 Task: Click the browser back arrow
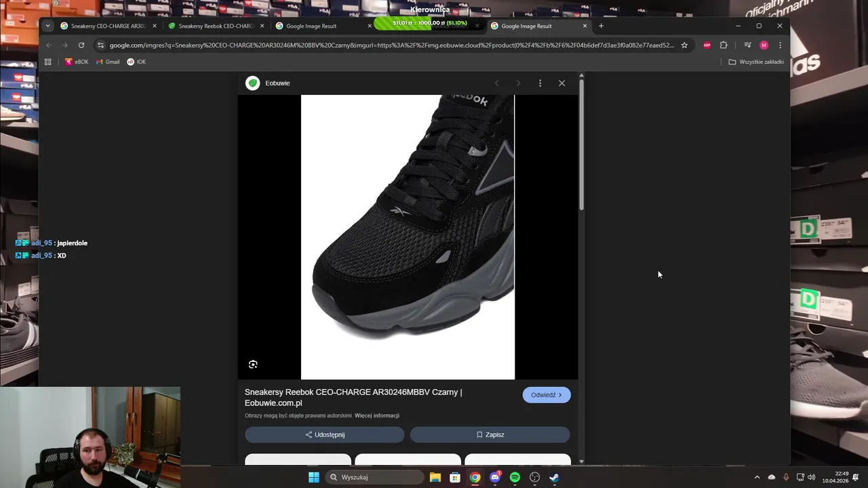pos(49,45)
